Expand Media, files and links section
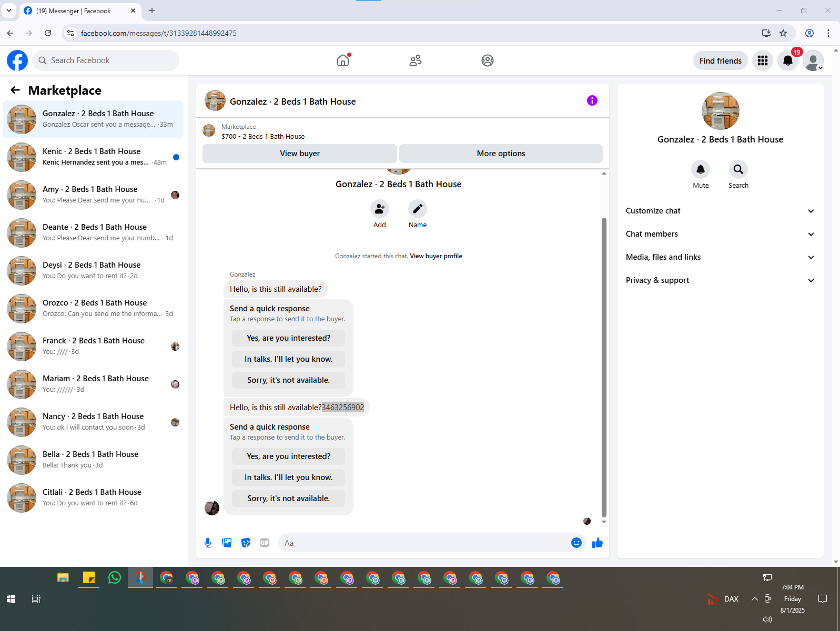 click(720, 257)
